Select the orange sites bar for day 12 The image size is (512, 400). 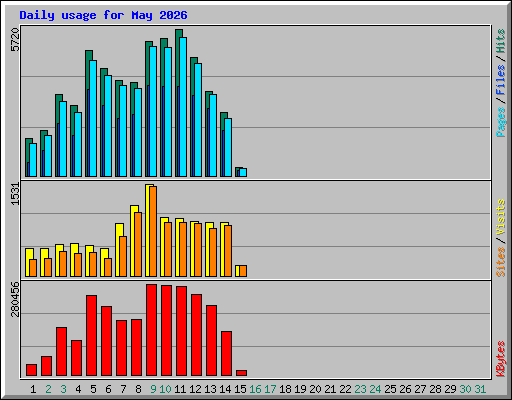[x=198, y=250]
